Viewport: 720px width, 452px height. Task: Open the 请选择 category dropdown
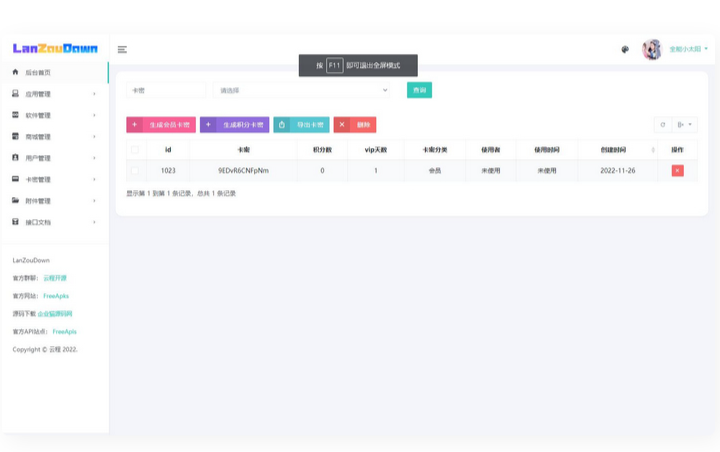pos(301,90)
